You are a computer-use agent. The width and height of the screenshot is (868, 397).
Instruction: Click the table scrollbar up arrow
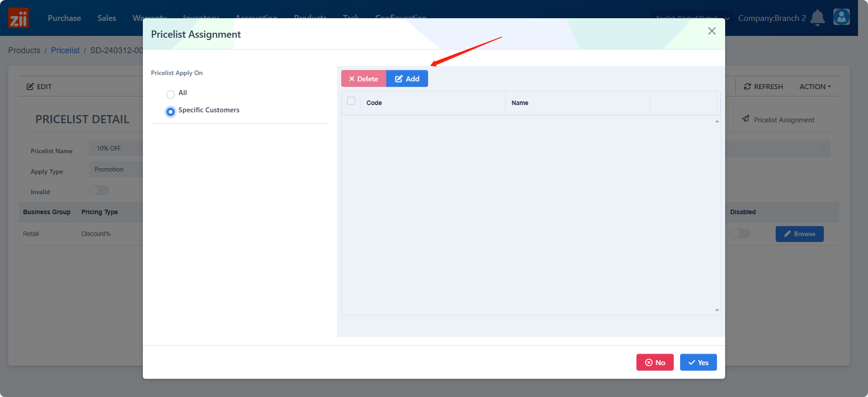pos(717,121)
